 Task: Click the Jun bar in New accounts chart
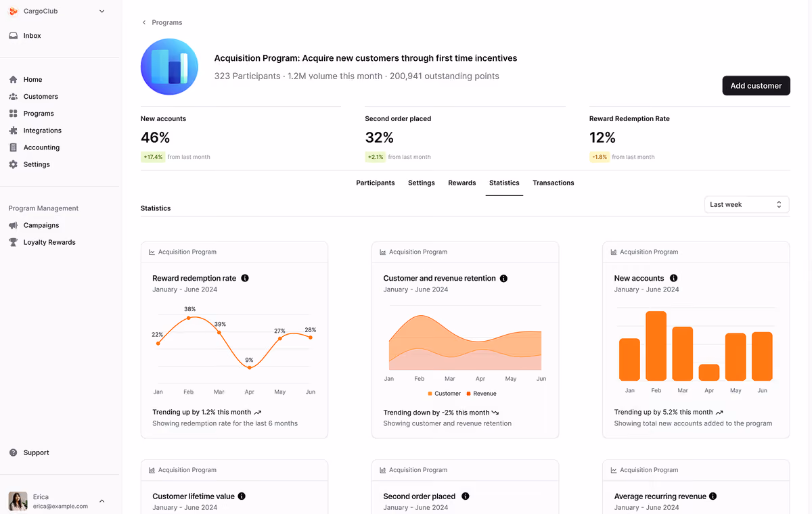coord(763,356)
